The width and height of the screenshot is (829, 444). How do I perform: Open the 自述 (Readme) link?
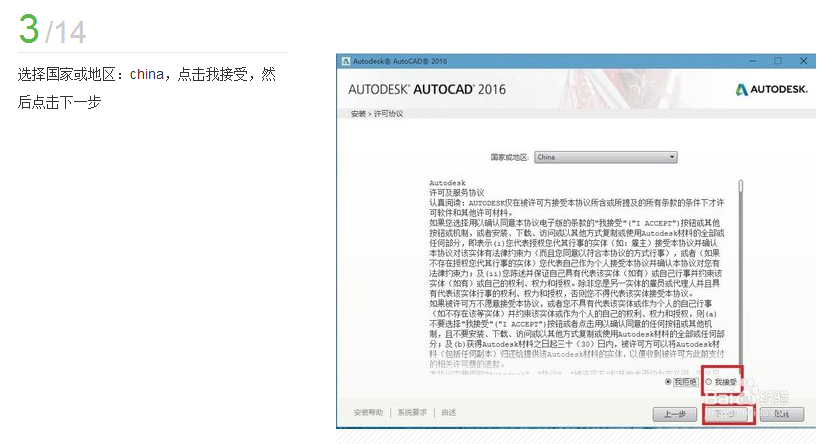[x=448, y=412]
